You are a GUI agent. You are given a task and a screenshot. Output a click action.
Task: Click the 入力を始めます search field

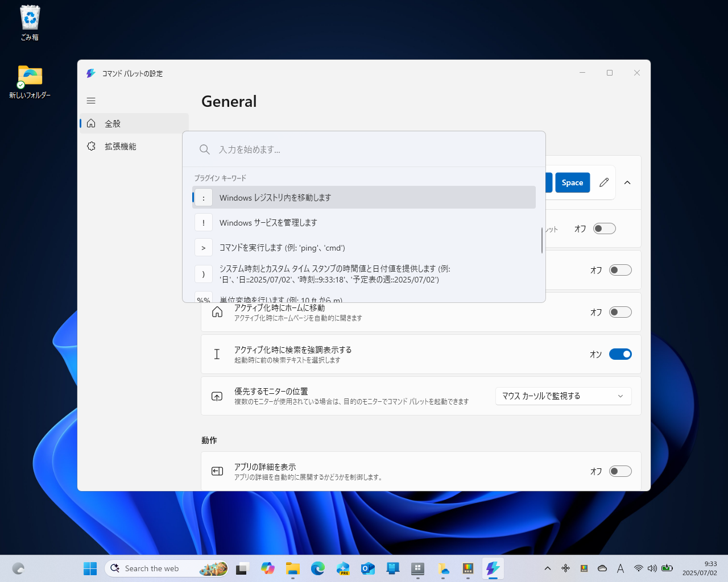pyautogui.click(x=364, y=149)
